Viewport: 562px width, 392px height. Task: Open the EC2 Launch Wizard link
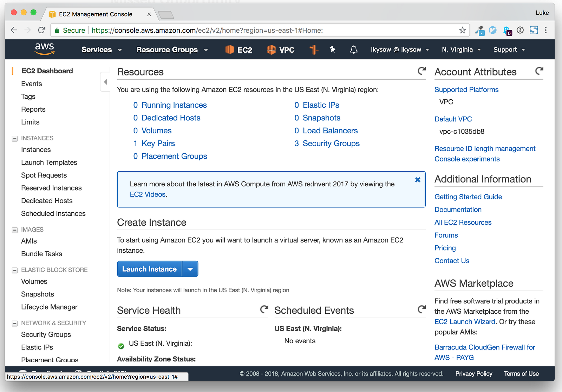point(465,322)
